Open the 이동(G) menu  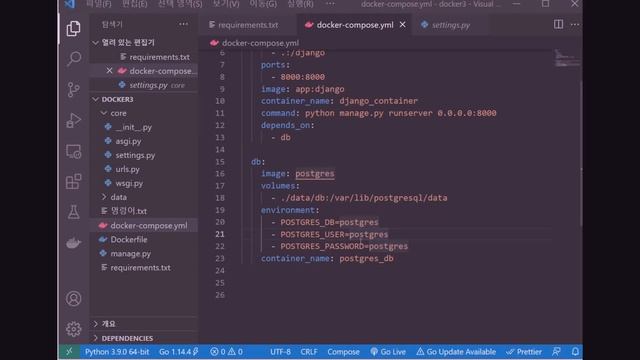[x=263, y=4]
